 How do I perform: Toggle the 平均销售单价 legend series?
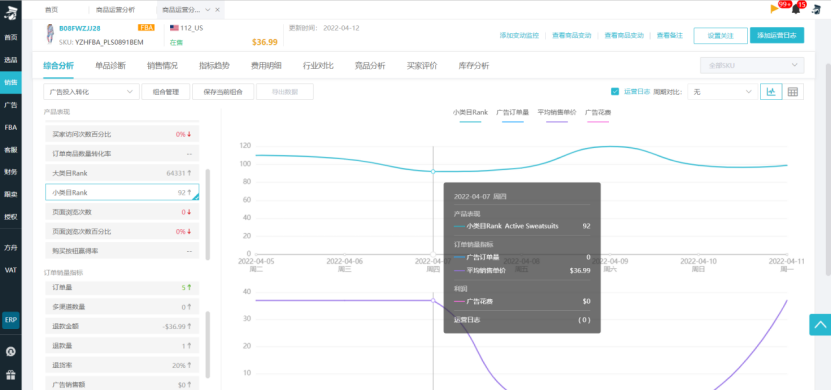(556, 115)
